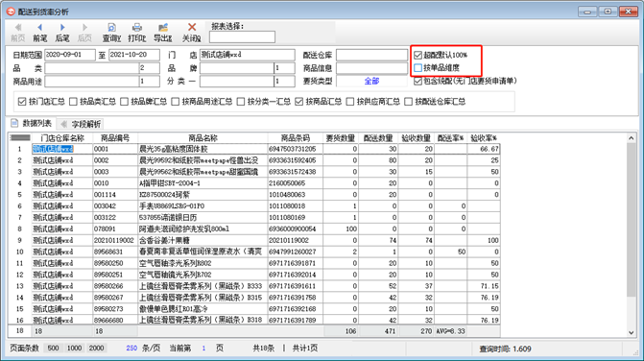The width and height of the screenshot is (644, 361).
Task: Sort by 商品条码 column header
Action: click(x=296, y=138)
